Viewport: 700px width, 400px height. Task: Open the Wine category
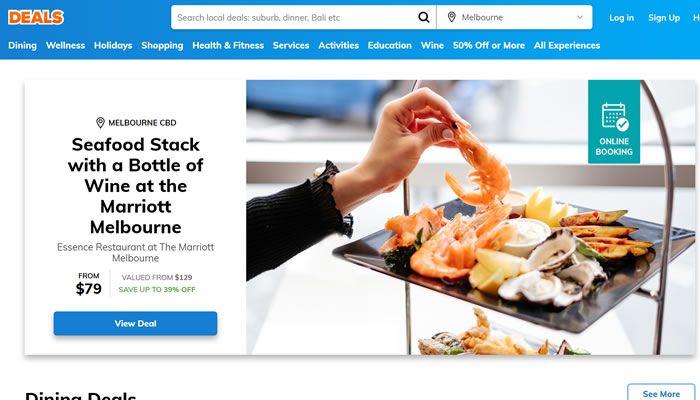tap(432, 46)
